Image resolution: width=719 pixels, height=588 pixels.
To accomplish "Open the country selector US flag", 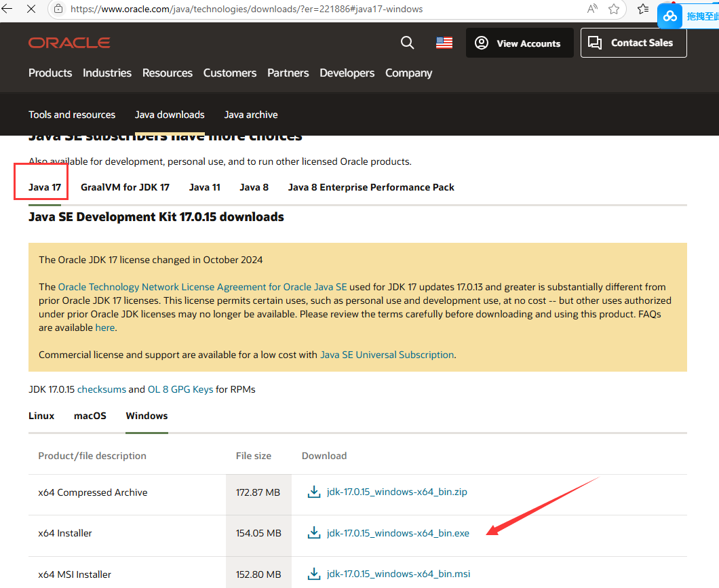I will [x=444, y=43].
